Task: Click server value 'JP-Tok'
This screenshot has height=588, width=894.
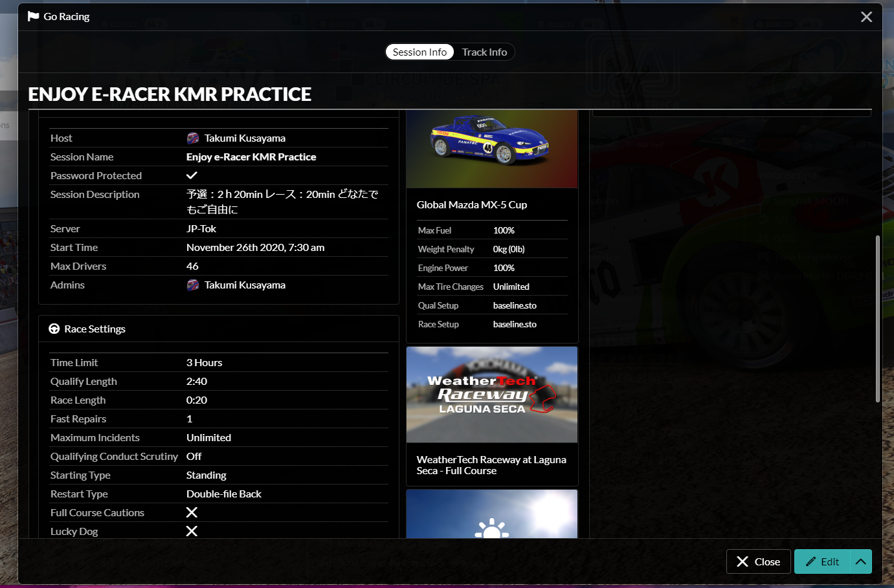Action: click(201, 228)
